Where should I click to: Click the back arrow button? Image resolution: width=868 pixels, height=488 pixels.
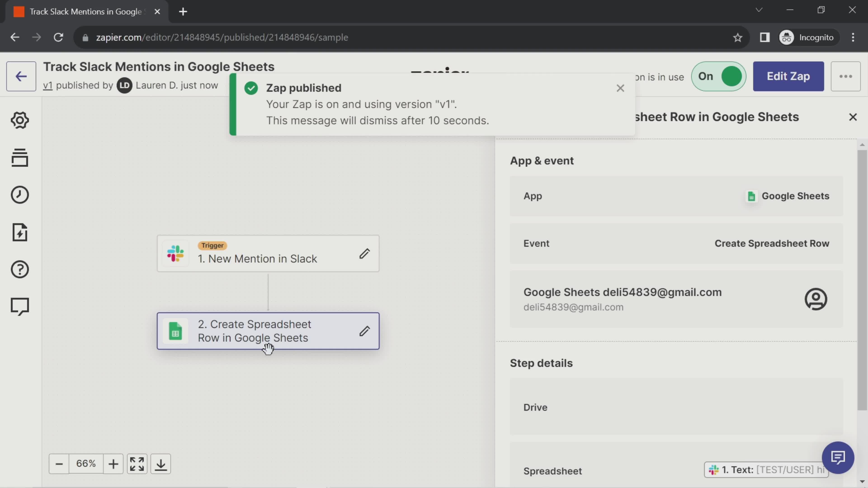(x=21, y=76)
